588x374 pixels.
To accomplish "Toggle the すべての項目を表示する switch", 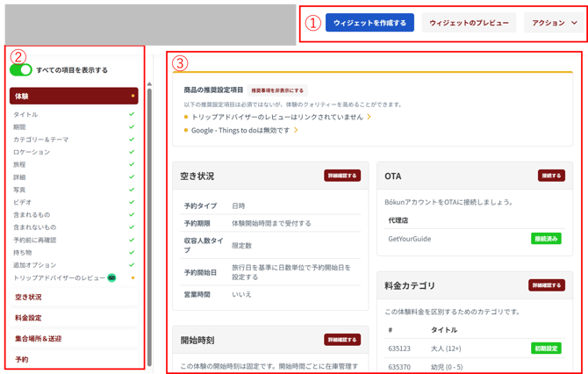I will click(21, 70).
